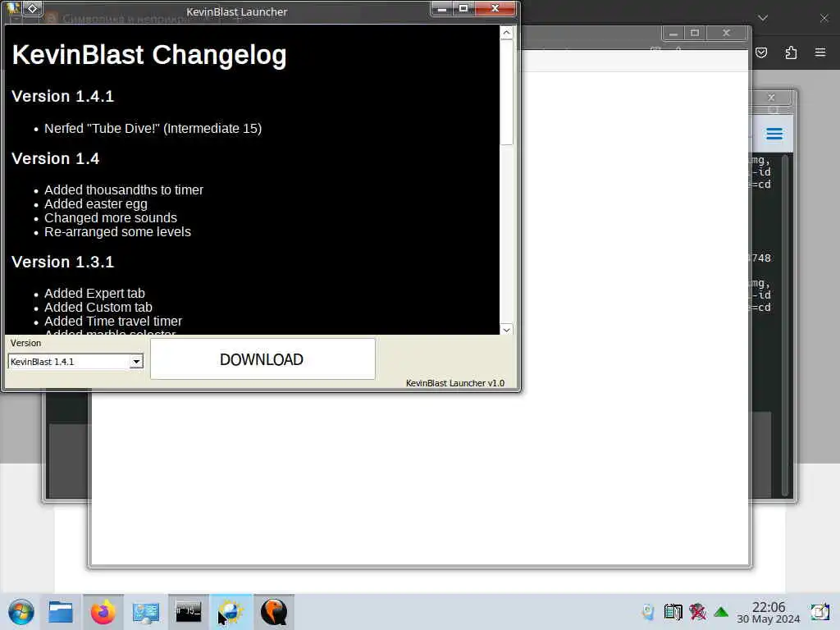This screenshot has height=630, width=840.
Task: Click the KevinBlast Launcher title bar app icon
Action: click(x=13, y=8)
